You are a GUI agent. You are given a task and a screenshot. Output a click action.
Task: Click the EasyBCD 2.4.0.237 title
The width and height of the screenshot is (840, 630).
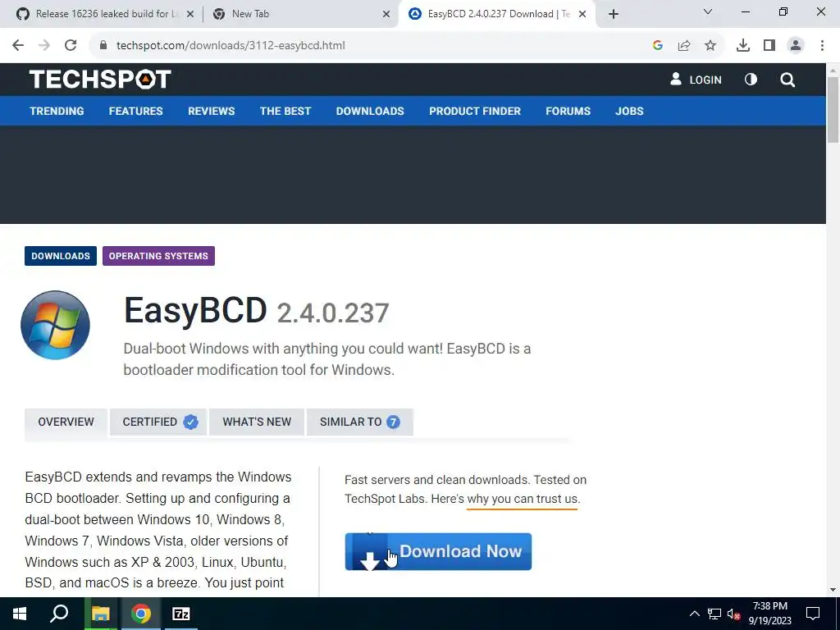(x=257, y=311)
